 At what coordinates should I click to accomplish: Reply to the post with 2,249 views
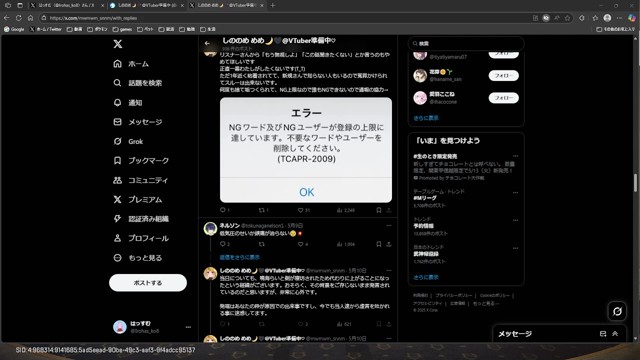(x=224, y=210)
